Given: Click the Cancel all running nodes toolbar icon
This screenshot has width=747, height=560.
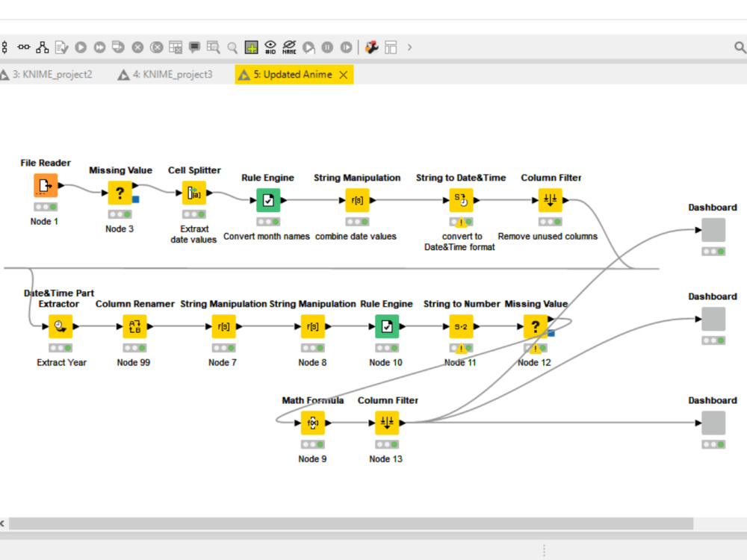Looking at the screenshot, I should (x=156, y=47).
